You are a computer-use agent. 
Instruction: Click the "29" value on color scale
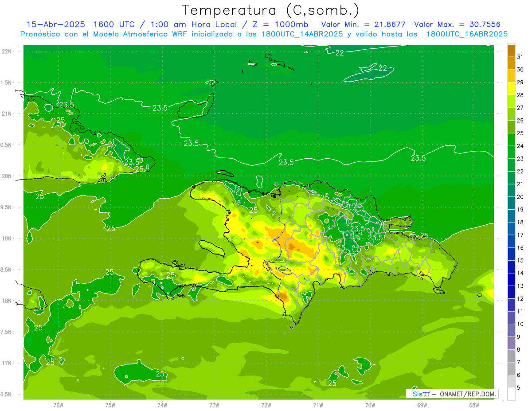click(x=520, y=82)
